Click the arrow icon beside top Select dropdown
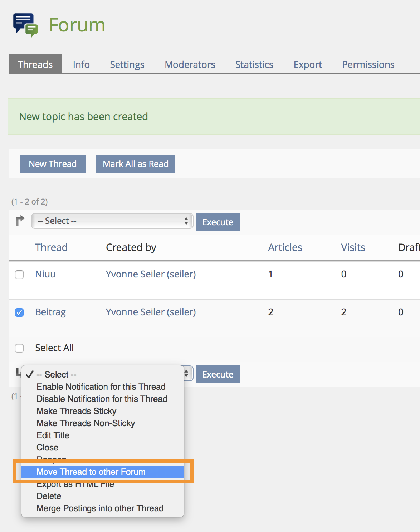Viewport: 420px width, 532px height. click(20, 221)
